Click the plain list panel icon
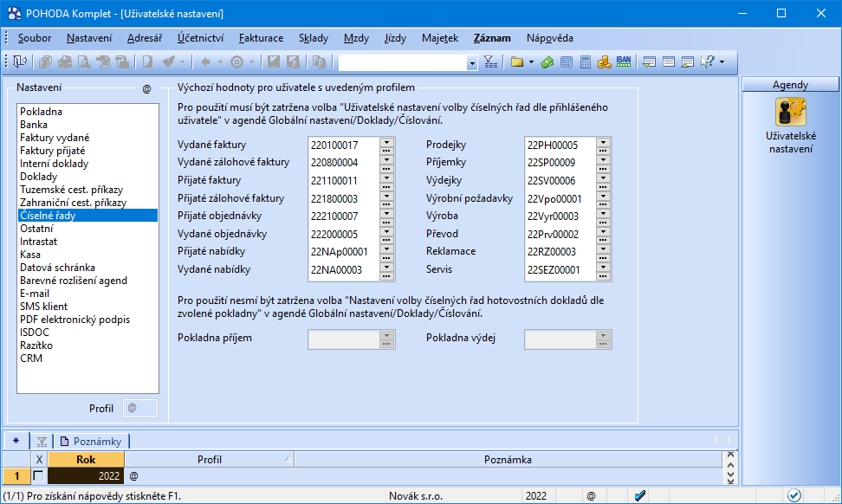The width and height of the screenshot is (842, 504). [x=669, y=62]
